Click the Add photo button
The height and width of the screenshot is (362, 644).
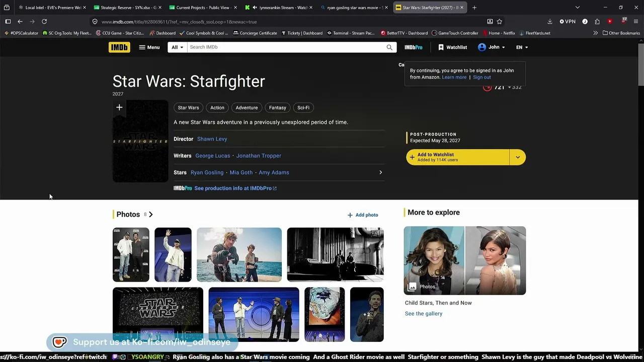(x=363, y=215)
